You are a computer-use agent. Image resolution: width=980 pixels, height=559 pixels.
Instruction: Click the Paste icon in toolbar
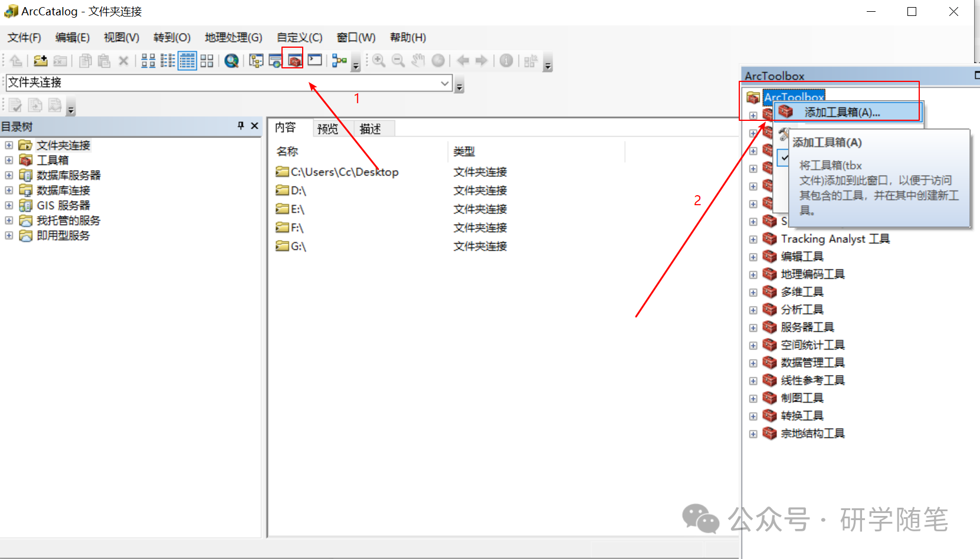pos(104,60)
